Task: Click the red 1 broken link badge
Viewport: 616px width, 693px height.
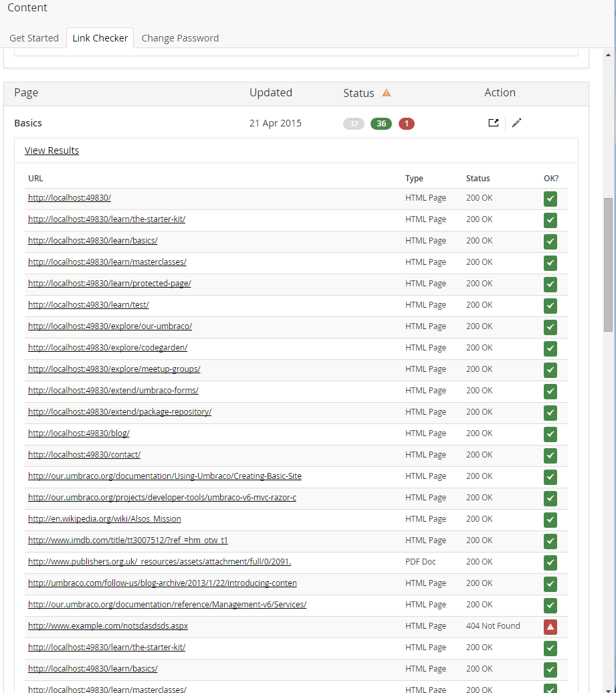Action: 407,124
